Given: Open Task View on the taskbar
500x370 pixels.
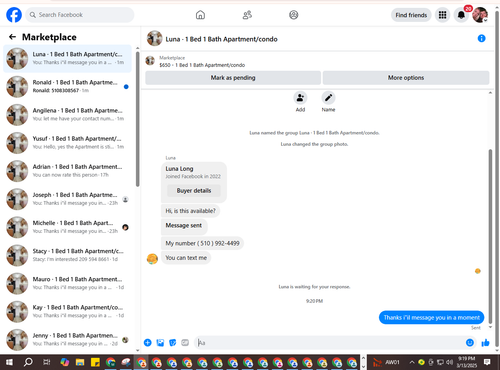Looking at the screenshot, I should (x=47, y=362).
